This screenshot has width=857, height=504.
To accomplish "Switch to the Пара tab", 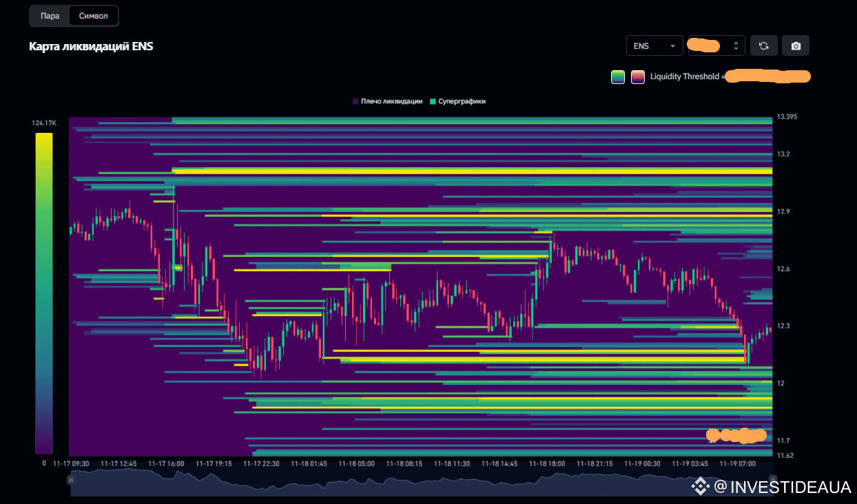I will click(50, 16).
